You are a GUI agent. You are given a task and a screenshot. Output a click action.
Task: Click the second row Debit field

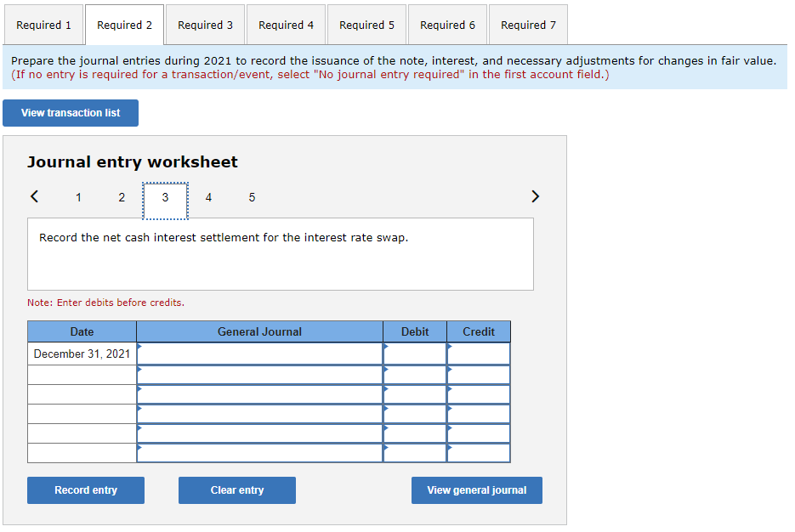click(415, 375)
